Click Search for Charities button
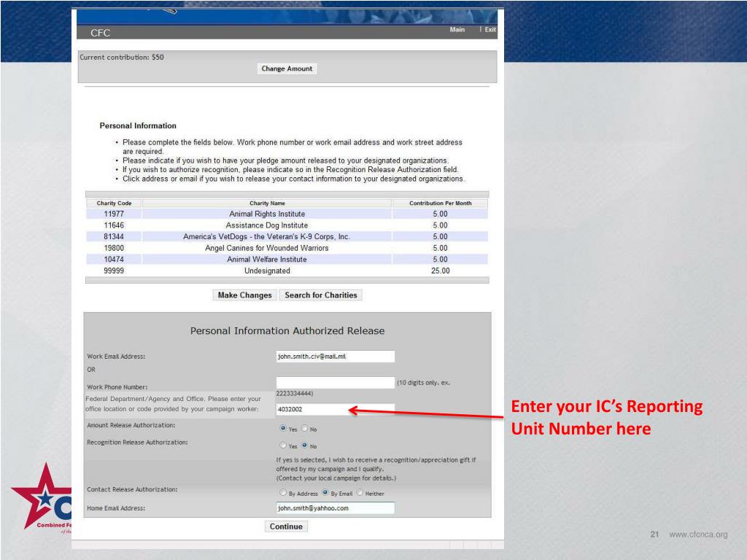The height and width of the screenshot is (560, 747). (321, 295)
